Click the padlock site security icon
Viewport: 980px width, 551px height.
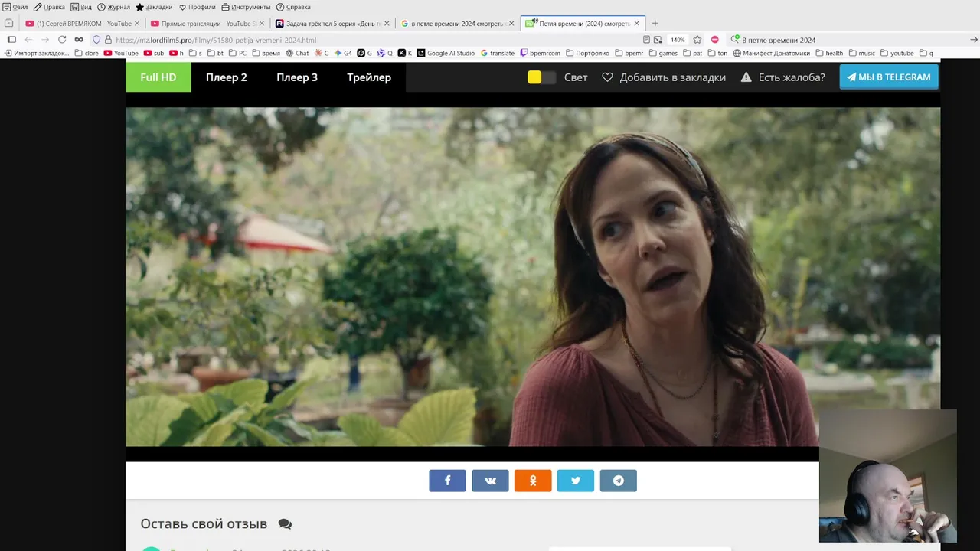click(x=108, y=40)
